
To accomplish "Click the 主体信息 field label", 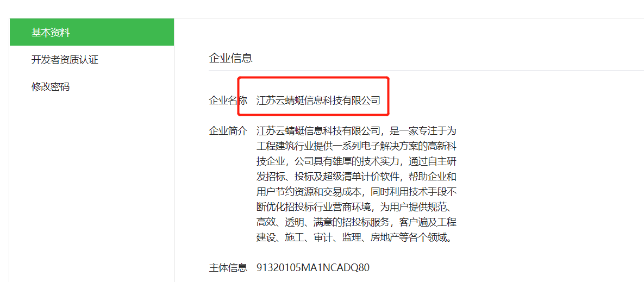I will (228, 268).
